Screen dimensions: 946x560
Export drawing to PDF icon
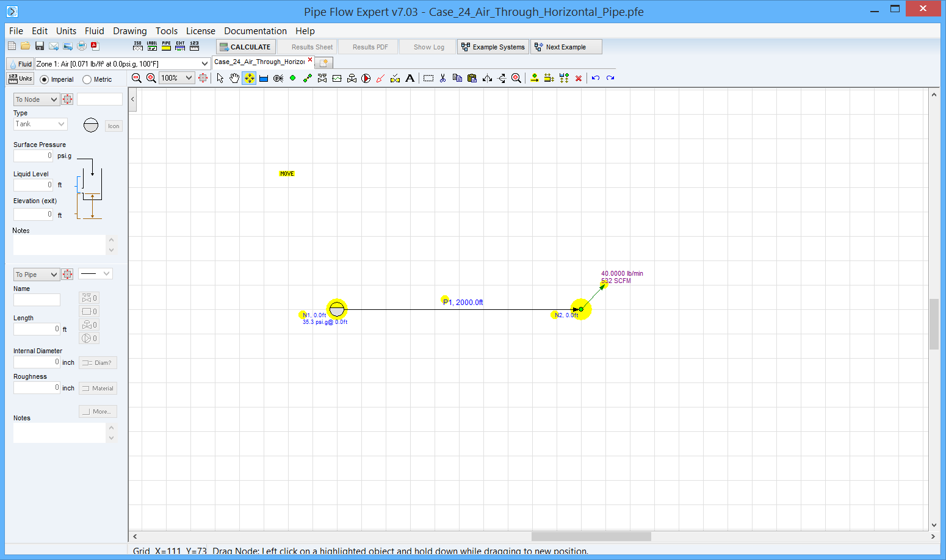pyautogui.click(x=95, y=46)
